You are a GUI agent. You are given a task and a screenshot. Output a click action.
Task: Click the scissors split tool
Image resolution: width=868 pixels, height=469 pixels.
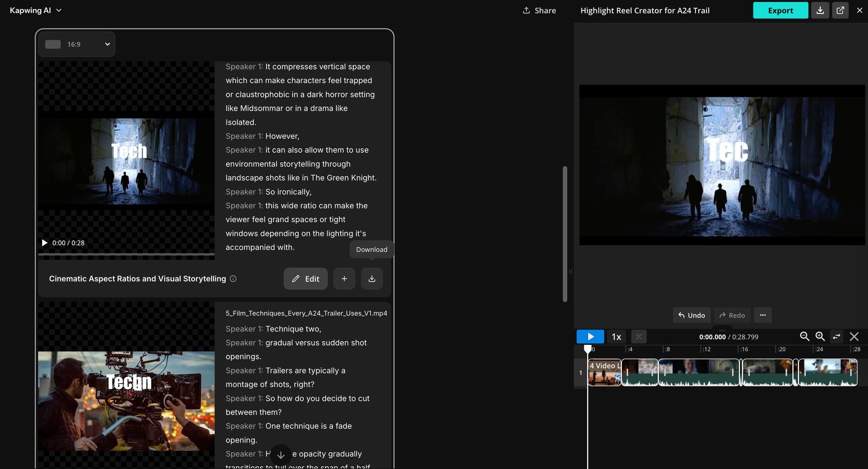638,337
